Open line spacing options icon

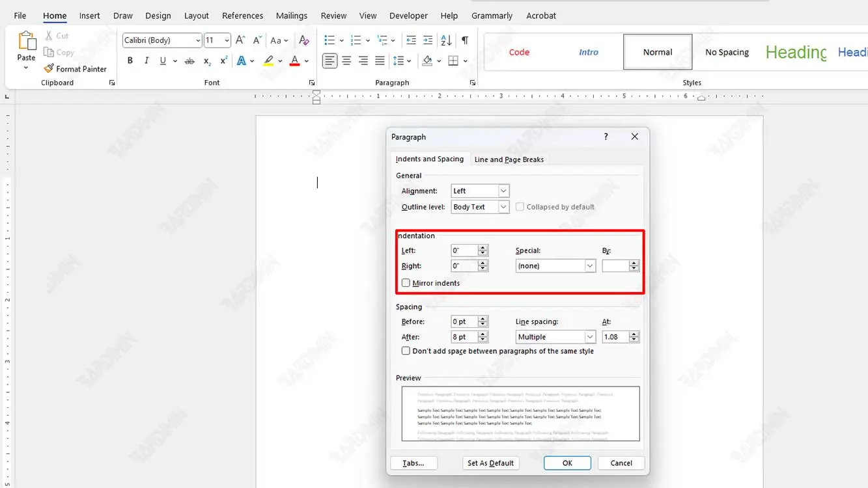399,61
